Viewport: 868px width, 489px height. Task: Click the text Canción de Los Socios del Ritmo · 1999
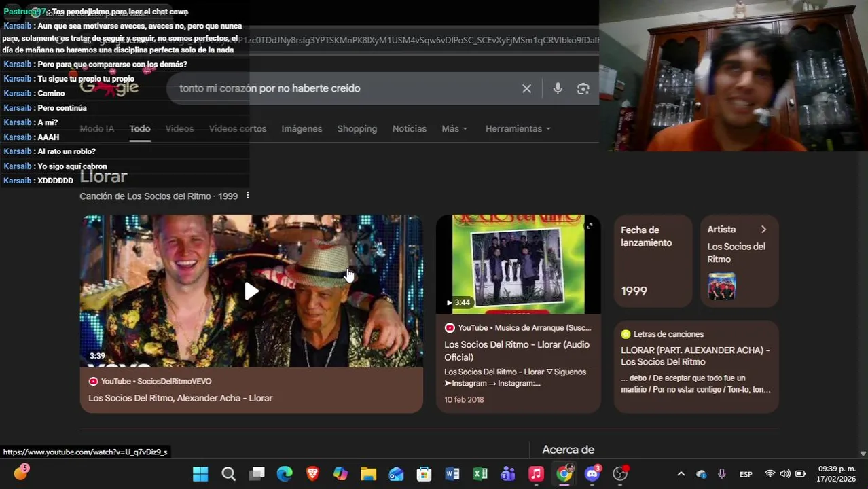coord(158,196)
